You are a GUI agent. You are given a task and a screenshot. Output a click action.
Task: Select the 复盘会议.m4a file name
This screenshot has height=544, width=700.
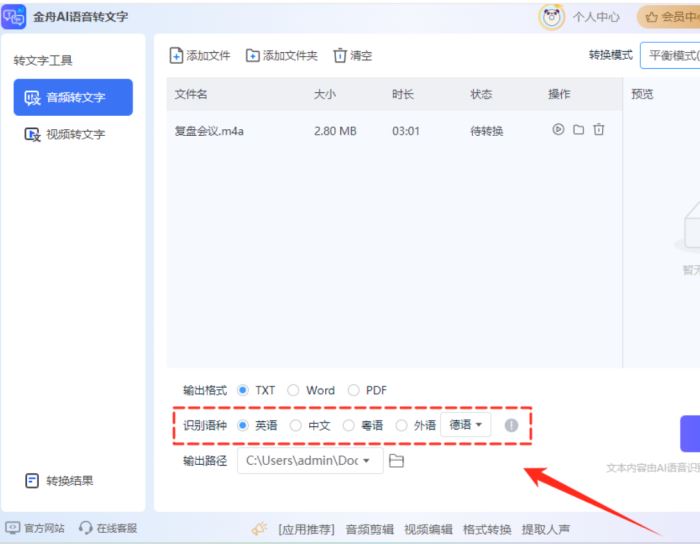[x=209, y=131]
